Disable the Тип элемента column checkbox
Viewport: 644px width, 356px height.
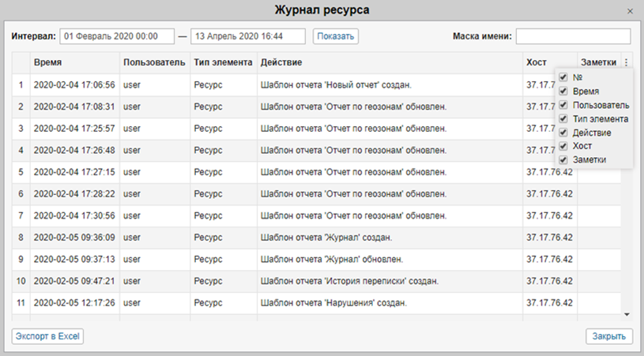563,118
